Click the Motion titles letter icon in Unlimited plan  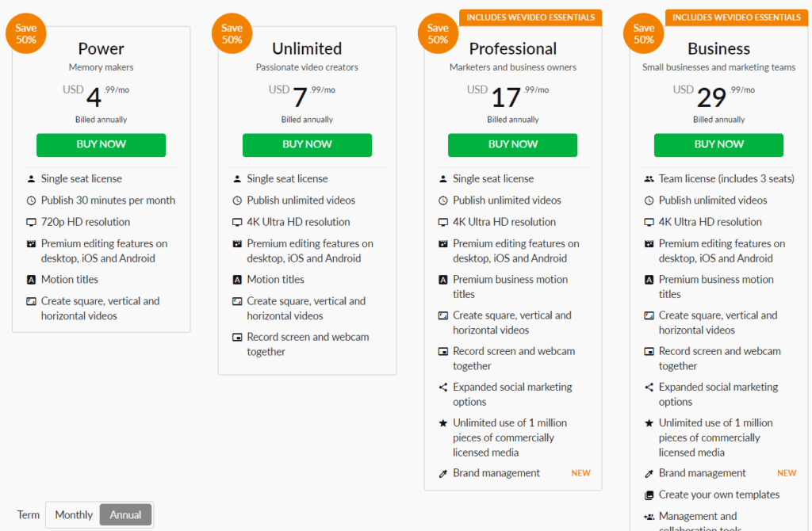(x=237, y=280)
